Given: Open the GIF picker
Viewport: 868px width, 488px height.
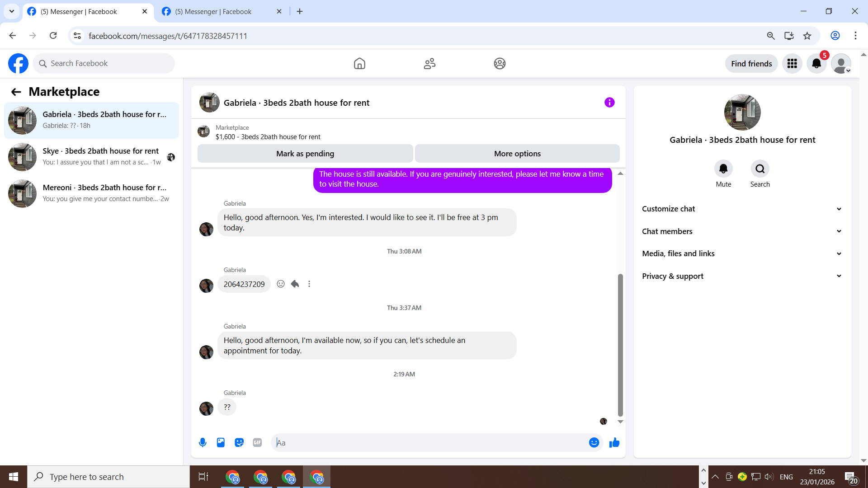Looking at the screenshot, I should click(257, 443).
